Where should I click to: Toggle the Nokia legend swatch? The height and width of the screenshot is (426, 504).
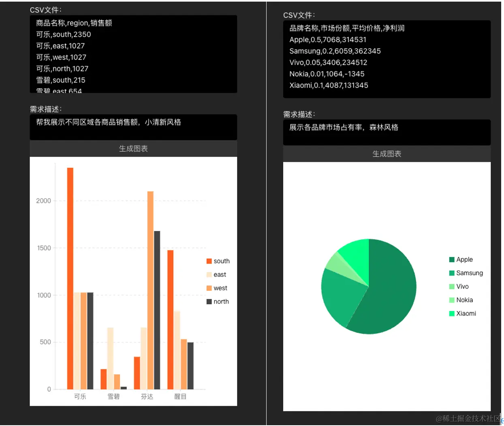pyautogui.click(x=452, y=300)
